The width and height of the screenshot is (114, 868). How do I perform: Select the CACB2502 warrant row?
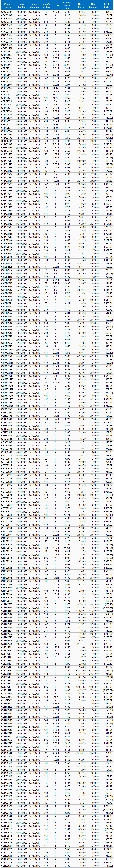pyautogui.click(x=7, y=12)
